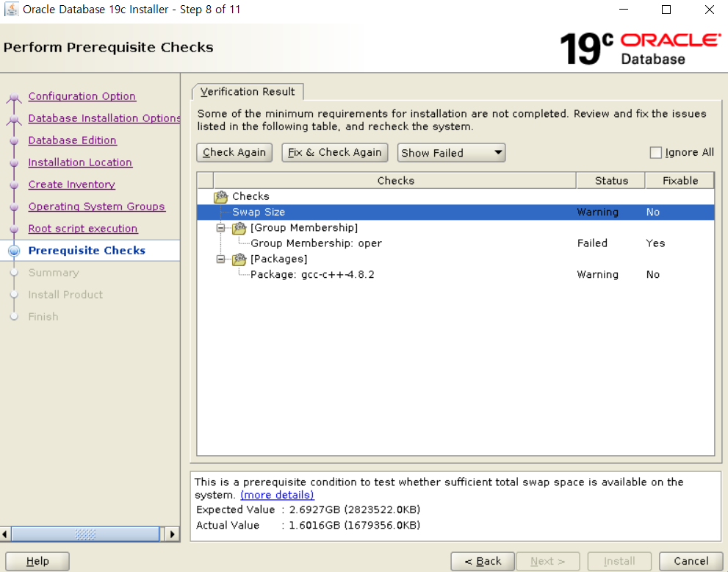Select the Package gcc-c++-4.8.2 row
This screenshot has height=572, width=728.
pos(455,275)
